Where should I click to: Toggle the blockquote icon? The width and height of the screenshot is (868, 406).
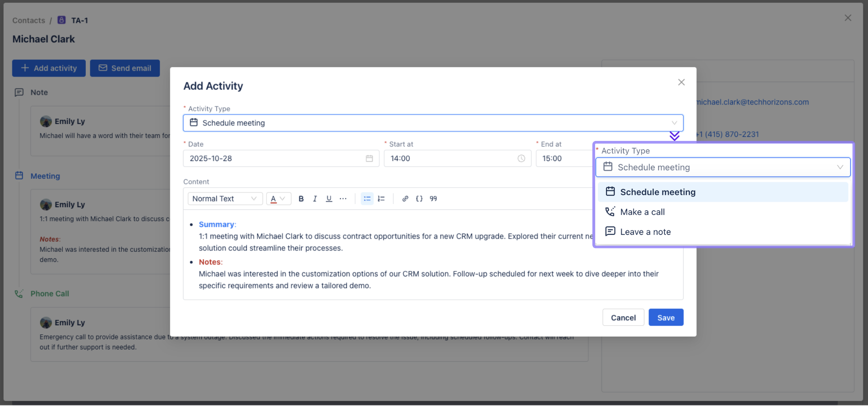[433, 199]
